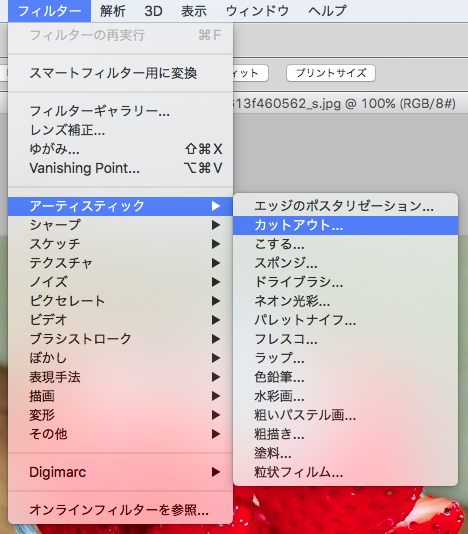The height and width of the screenshot is (534, 468).
Task: Choose 水彩画... filter
Action: click(x=345, y=396)
